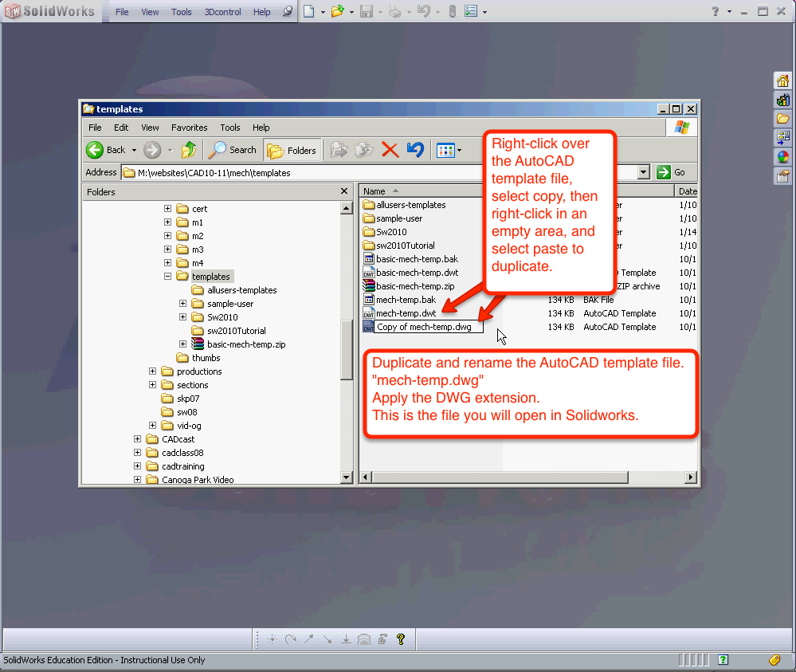The height and width of the screenshot is (672, 796).
Task: Click the File Explorer folder icon in task pane
Action: click(x=782, y=119)
